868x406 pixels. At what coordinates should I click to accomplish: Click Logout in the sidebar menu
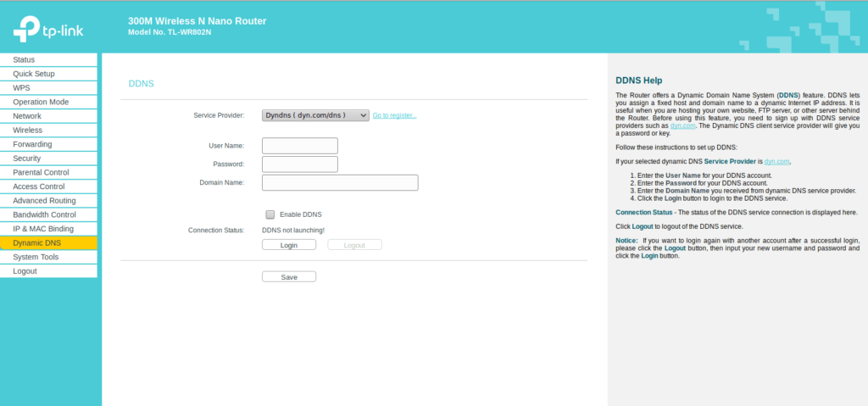pos(25,271)
